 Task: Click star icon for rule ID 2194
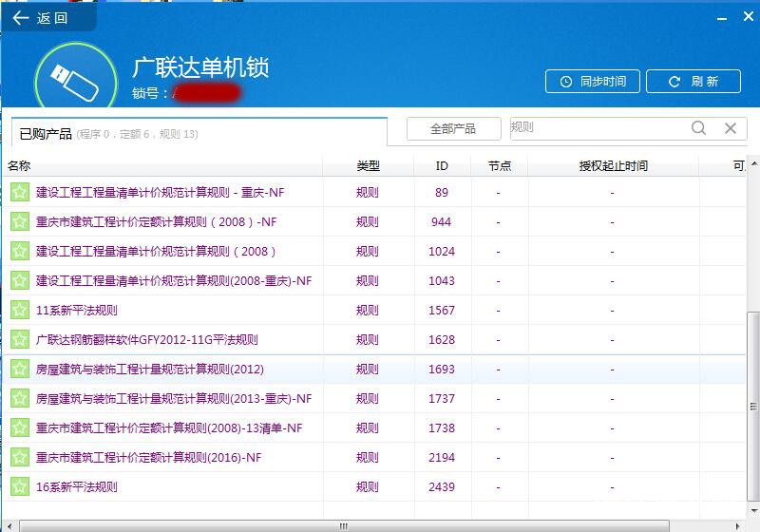tap(20, 457)
